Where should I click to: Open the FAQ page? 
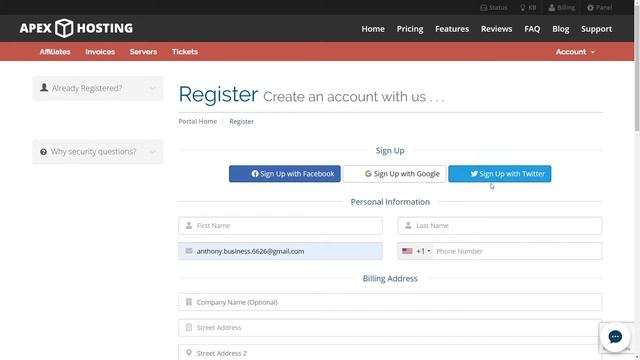point(532,29)
